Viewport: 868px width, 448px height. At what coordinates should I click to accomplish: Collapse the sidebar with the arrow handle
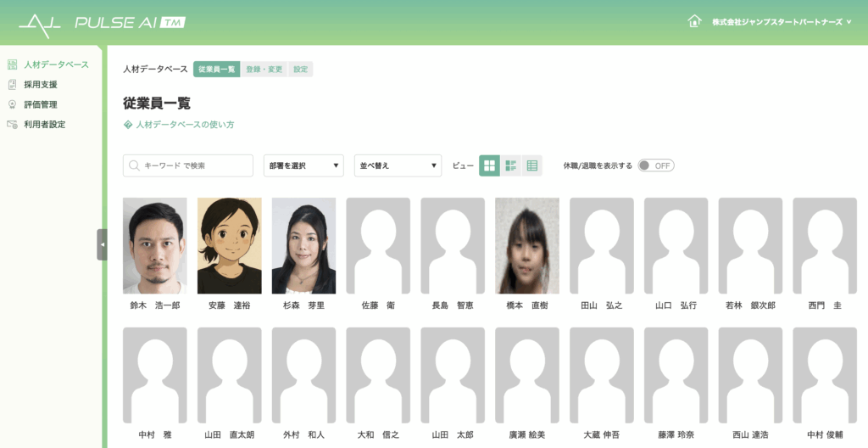pos(102,244)
